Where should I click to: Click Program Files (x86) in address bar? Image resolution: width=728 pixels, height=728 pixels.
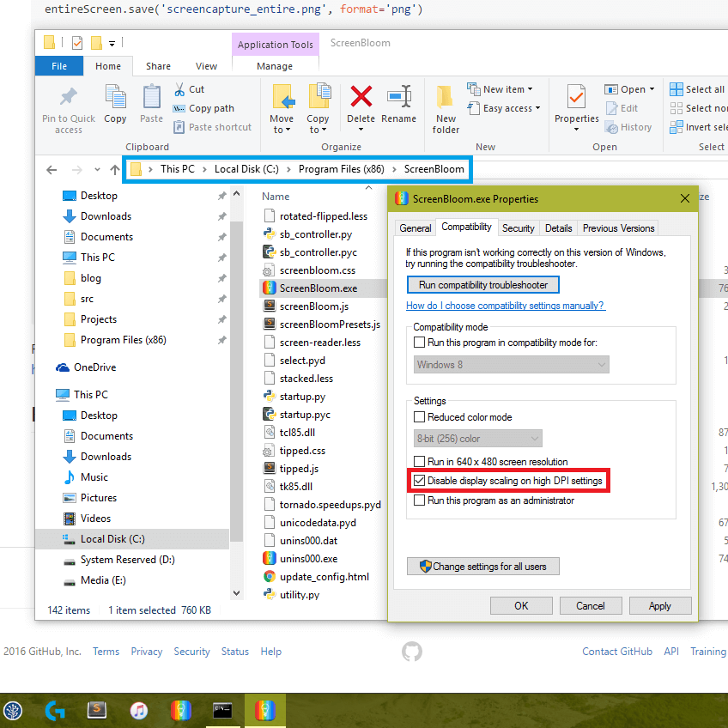[x=342, y=169]
